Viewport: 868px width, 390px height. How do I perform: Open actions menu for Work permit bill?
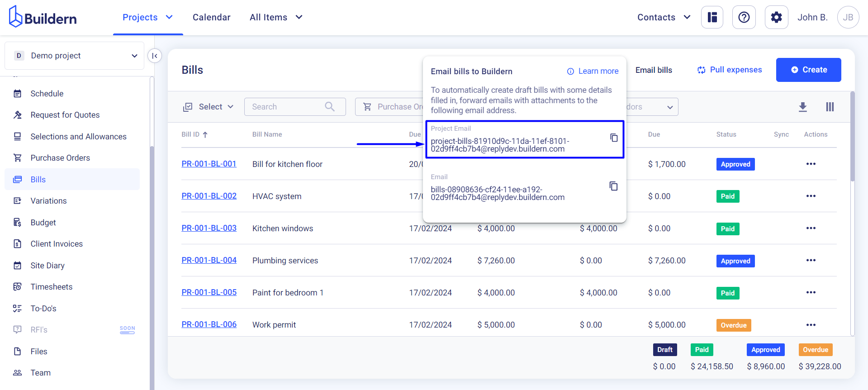pos(811,325)
